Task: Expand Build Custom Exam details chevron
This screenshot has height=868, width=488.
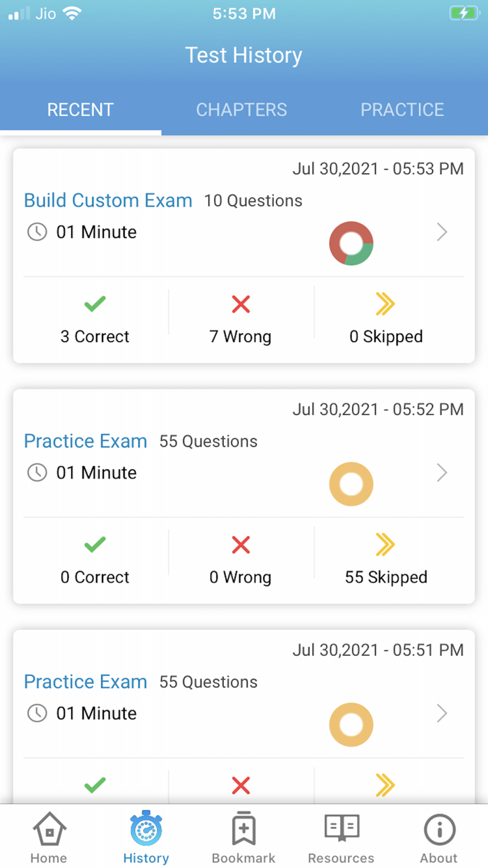Action: point(441,232)
